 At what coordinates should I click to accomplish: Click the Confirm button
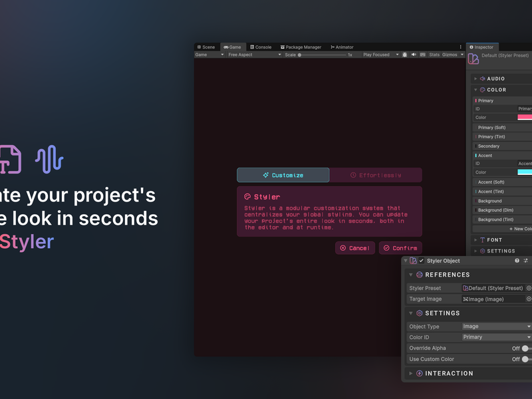click(x=400, y=248)
